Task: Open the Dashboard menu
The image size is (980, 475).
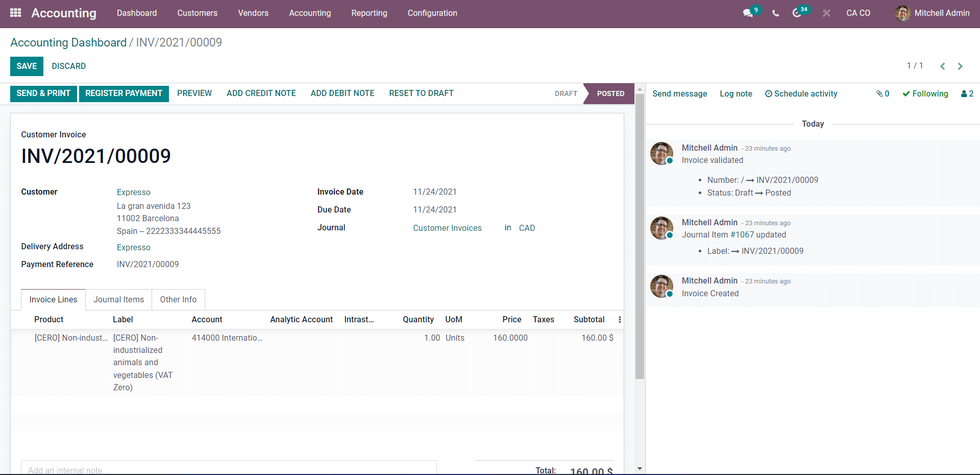Action: pos(137,13)
